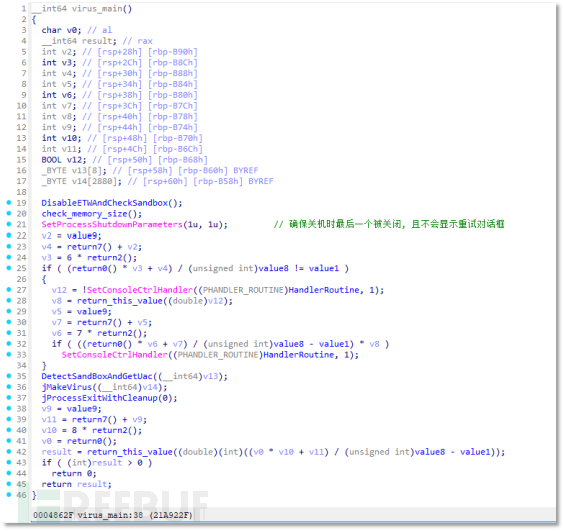Click 'return 0;' on line 44
Image resolution: width=563 pixels, height=531 pixels.
click(74, 474)
